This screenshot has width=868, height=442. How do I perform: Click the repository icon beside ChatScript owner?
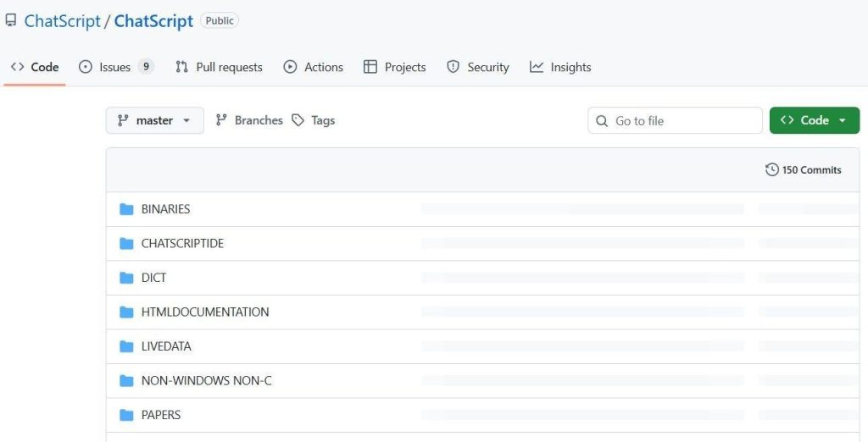11,21
